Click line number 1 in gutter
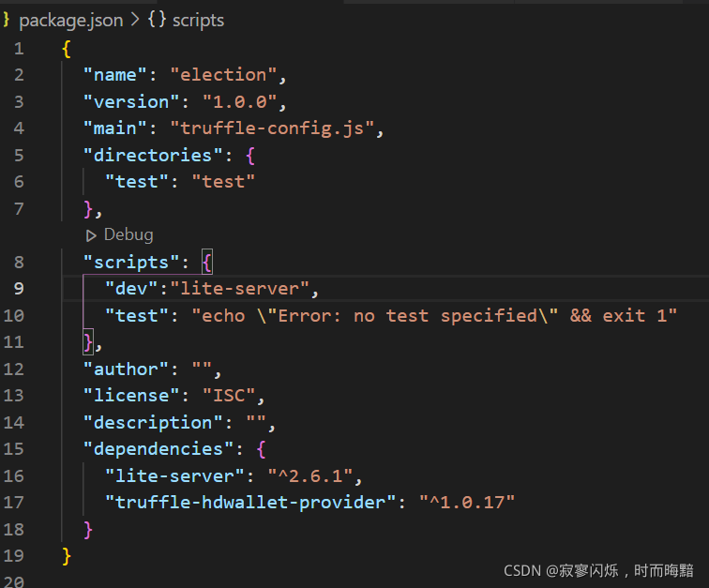Viewport: 709px width, 588px height. (x=19, y=49)
